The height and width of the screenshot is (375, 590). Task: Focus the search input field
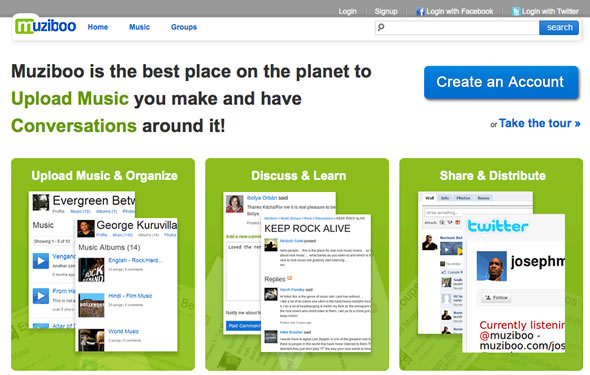457,27
